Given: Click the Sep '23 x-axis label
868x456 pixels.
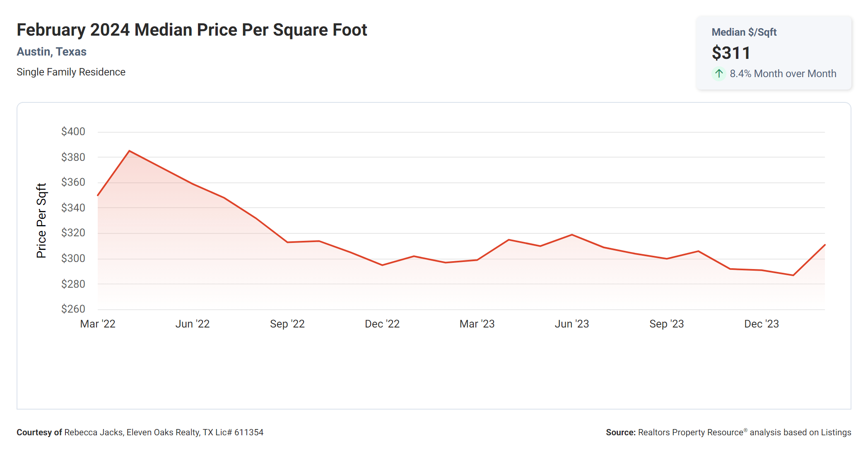Looking at the screenshot, I should click(x=667, y=324).
